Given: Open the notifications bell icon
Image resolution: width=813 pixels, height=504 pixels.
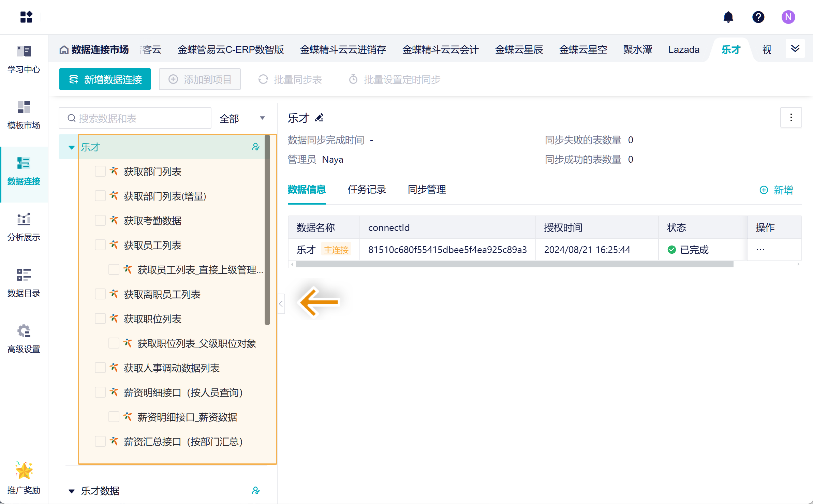Looking at the screenshot, I should point(728,17).
